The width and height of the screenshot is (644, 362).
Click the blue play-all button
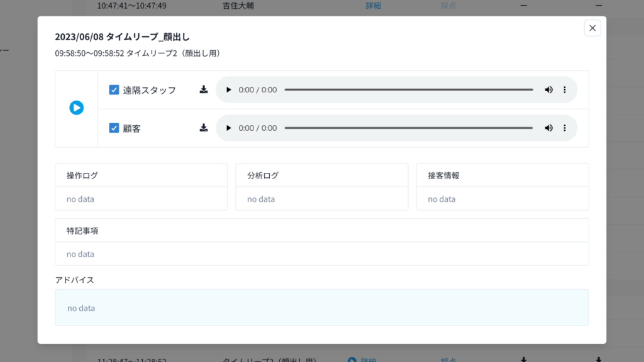[x=76, y=108]
